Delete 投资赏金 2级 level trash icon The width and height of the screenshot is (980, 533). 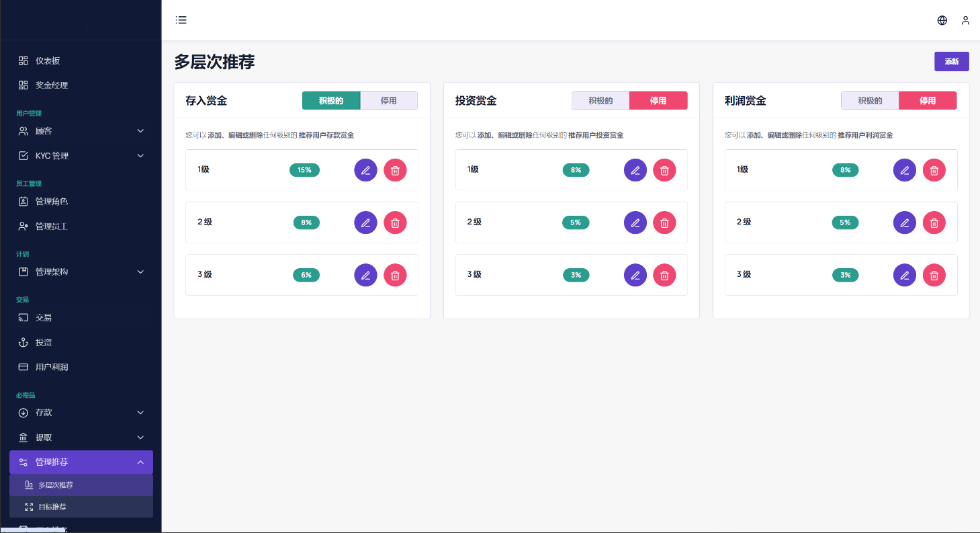tap(665, 222)
